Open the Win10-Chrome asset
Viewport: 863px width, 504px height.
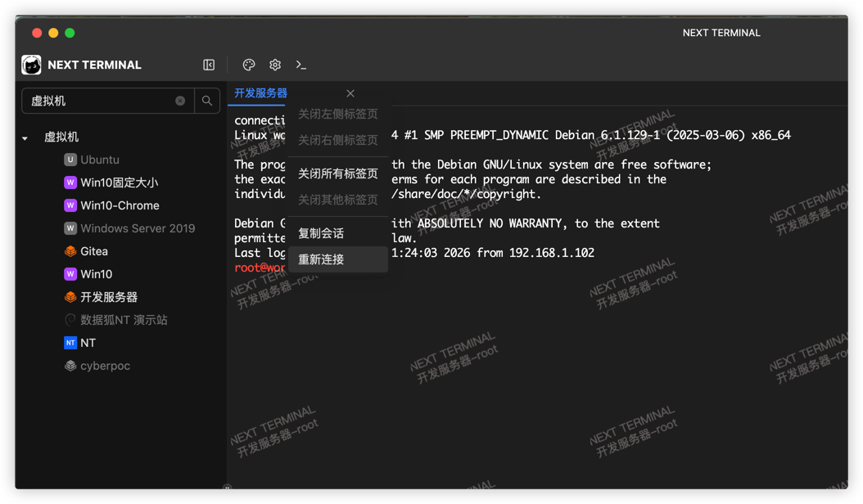pos(120,205)
